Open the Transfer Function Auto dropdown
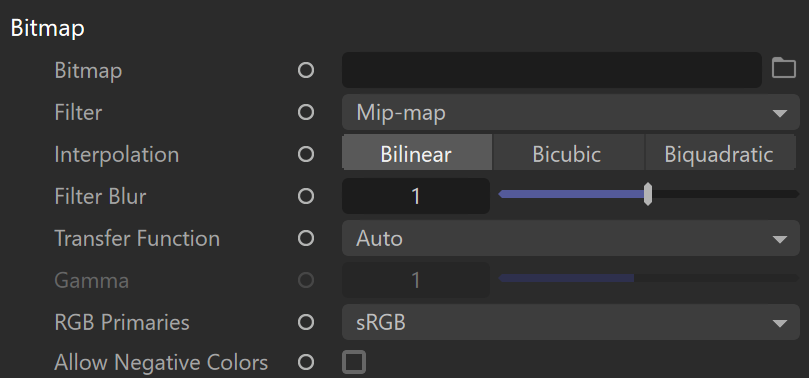 [x=571, y=238]
